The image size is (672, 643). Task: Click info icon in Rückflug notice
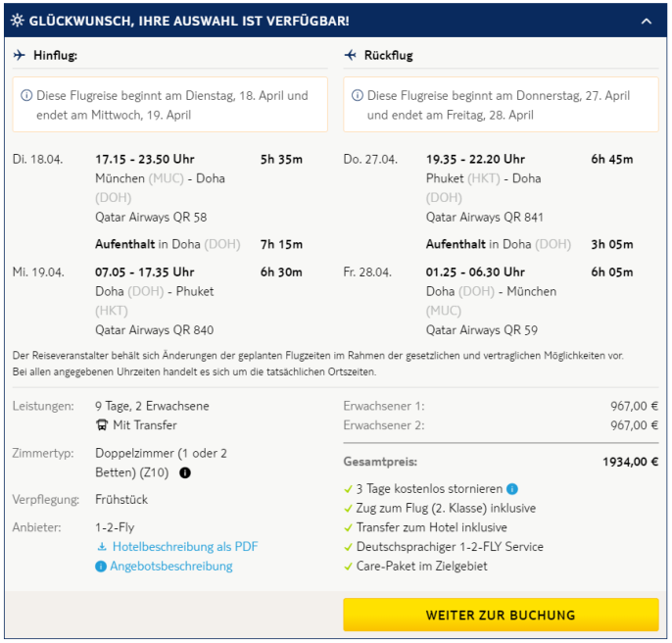coord(358,96)
